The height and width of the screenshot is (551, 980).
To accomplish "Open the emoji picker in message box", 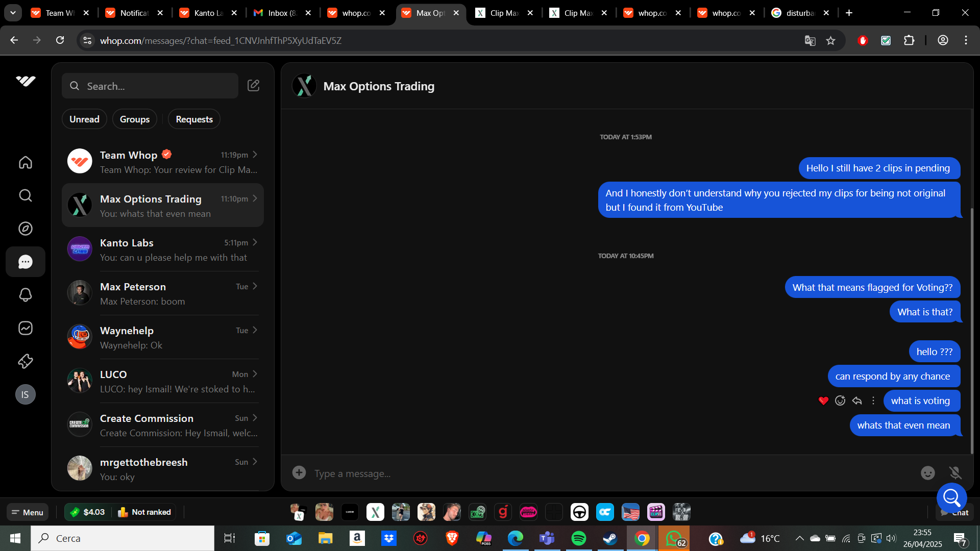I will pyautogui.click(x=928, y=473).
